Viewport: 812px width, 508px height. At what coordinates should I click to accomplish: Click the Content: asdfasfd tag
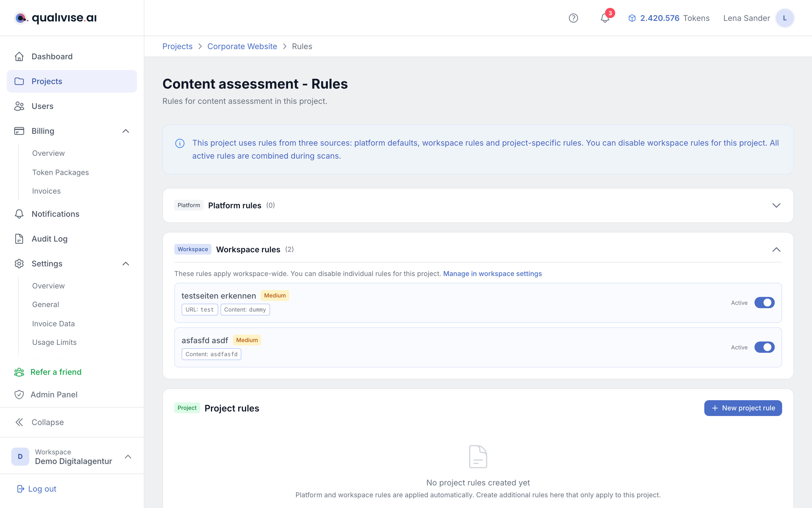pos(211,354)
